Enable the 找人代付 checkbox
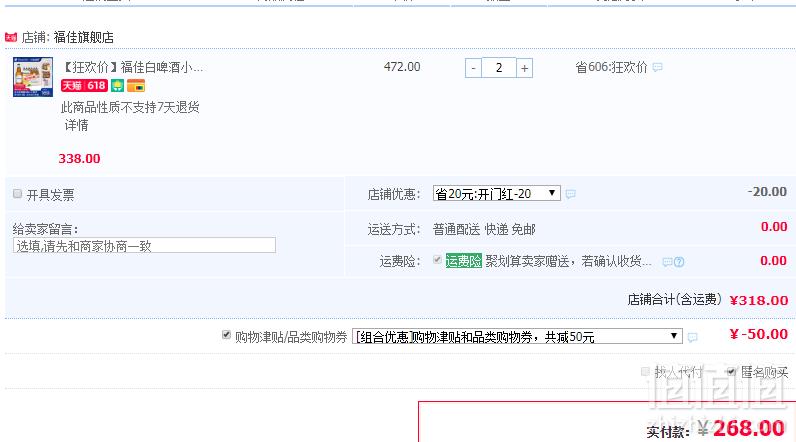Image resolution: width=796 pixels, height=442 pixels. coord(645,371)
